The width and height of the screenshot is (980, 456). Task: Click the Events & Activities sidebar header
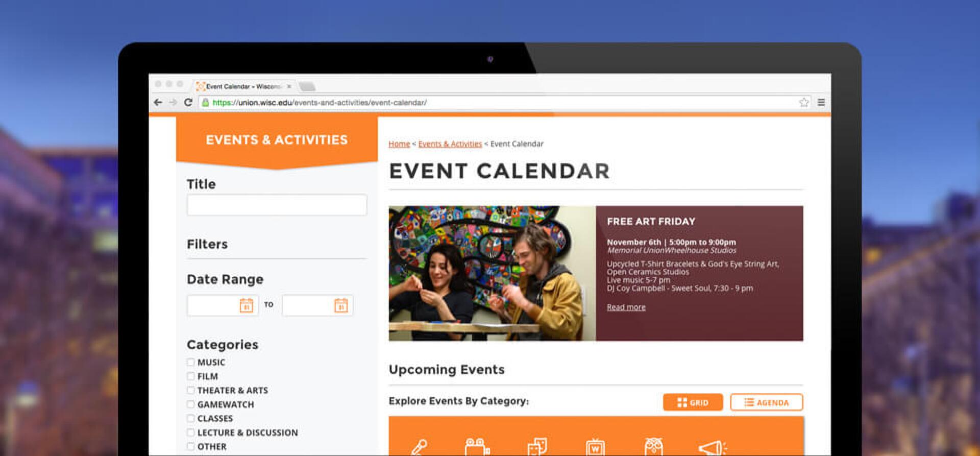pyautogui.click(x=277, y=140)
